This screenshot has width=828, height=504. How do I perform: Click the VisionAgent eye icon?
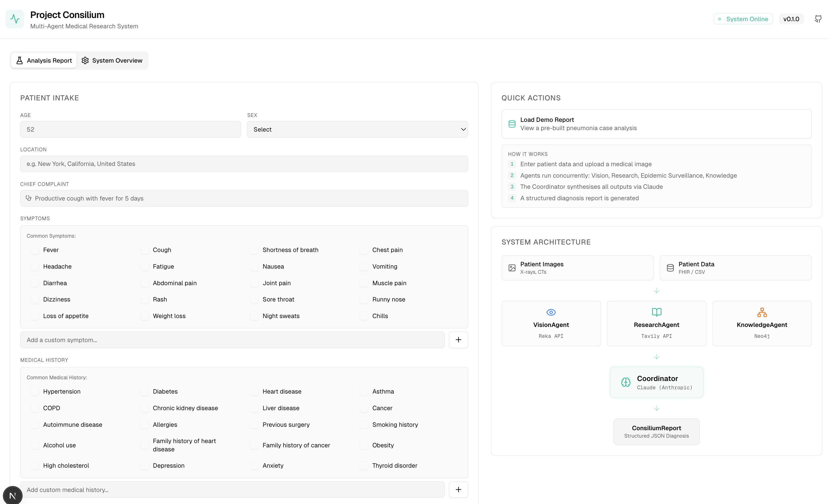pos(551,312)
